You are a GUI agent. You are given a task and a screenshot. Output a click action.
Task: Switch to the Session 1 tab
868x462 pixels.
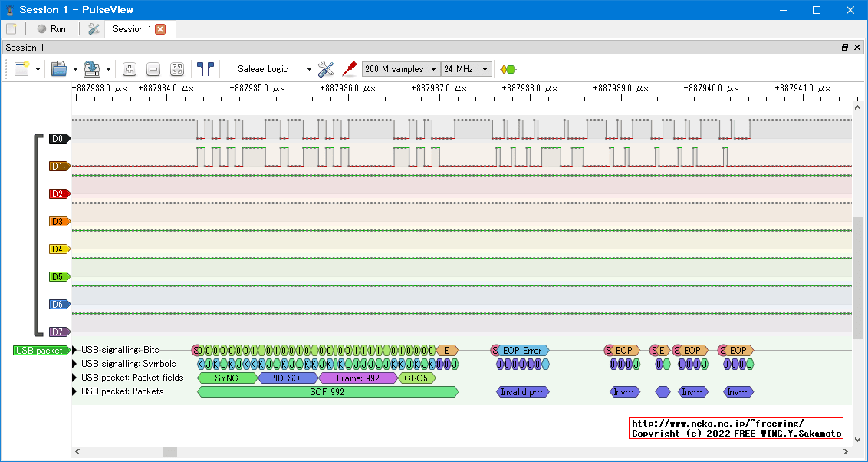tap(131, 29)
